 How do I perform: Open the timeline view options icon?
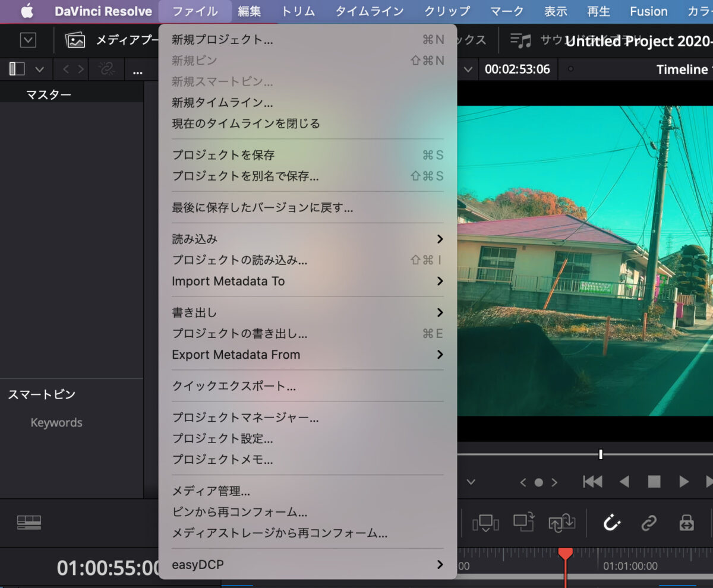(x=29, y=522)
